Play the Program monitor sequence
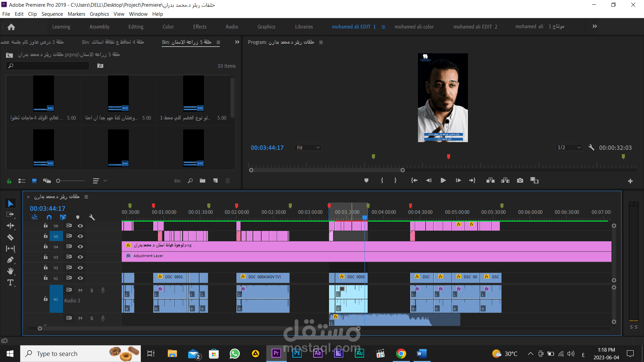This screenshot has width=644, height=362. (x=443, y=181)
